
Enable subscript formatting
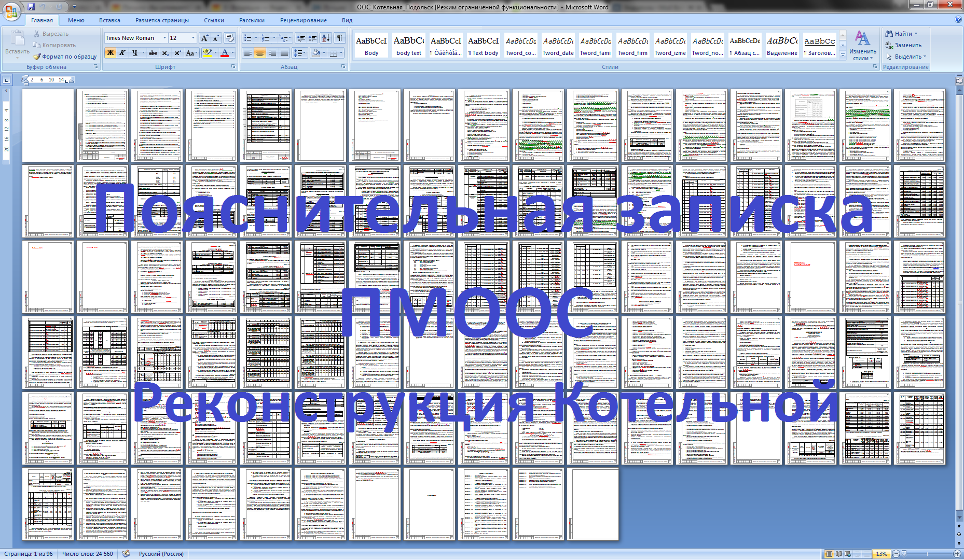[165, 53]
